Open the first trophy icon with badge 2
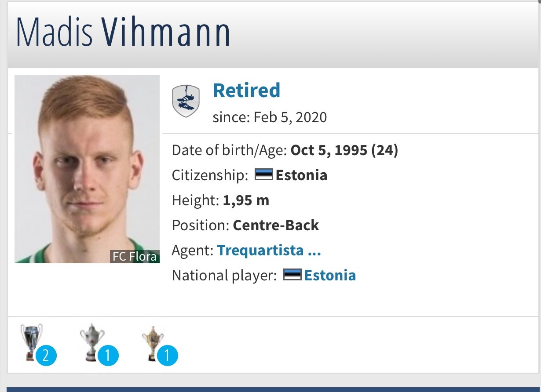541x392 pixels. tap(32, 341)
